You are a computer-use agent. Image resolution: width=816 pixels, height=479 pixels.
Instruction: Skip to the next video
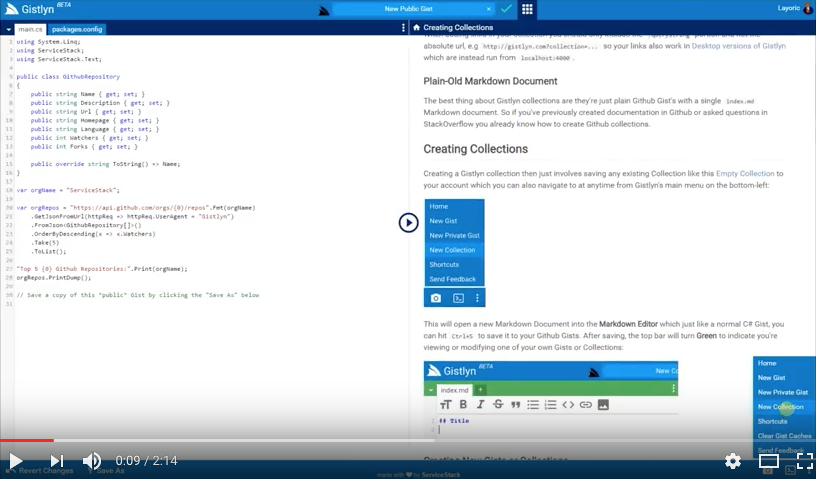57,461
